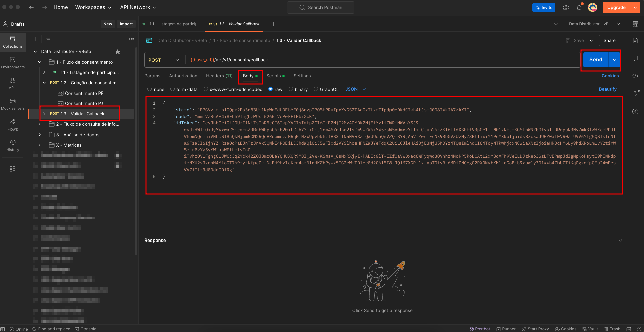Switch to the Headers tab
This screenshot has width=644, height=332.
pos(219,76)
